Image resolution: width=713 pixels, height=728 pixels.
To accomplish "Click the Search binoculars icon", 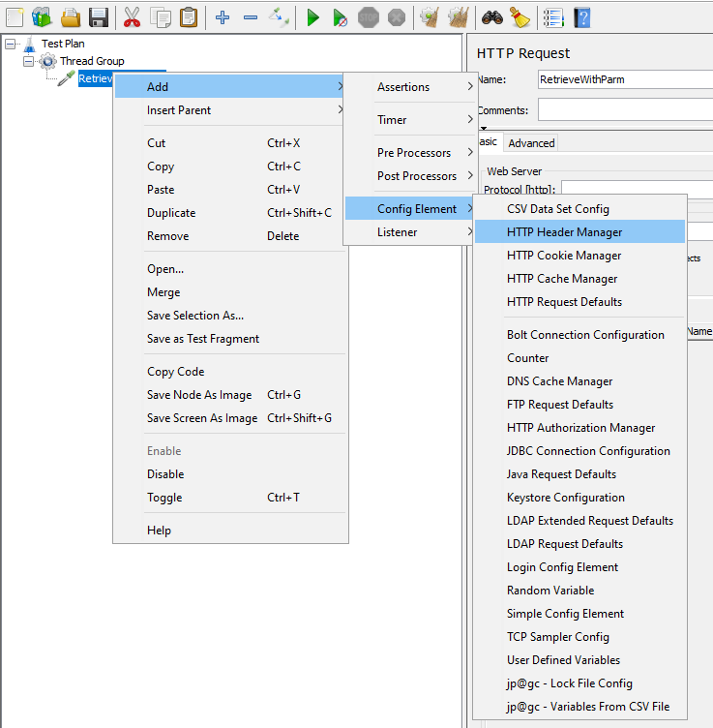I will (491, 16).
